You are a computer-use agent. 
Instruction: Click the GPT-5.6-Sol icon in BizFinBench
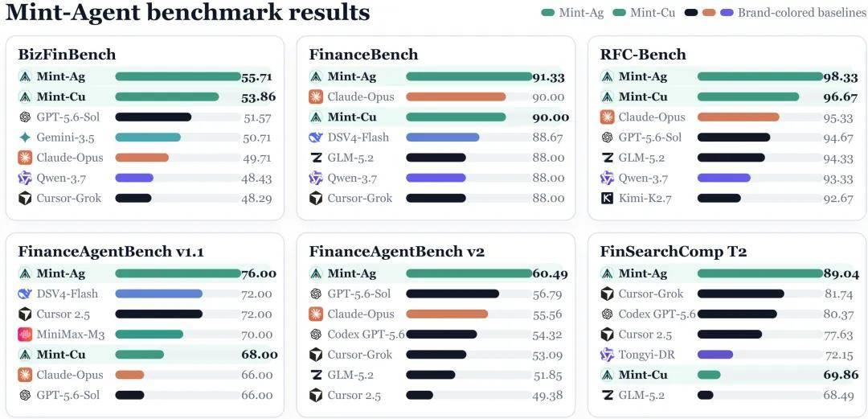click(25, 117)
